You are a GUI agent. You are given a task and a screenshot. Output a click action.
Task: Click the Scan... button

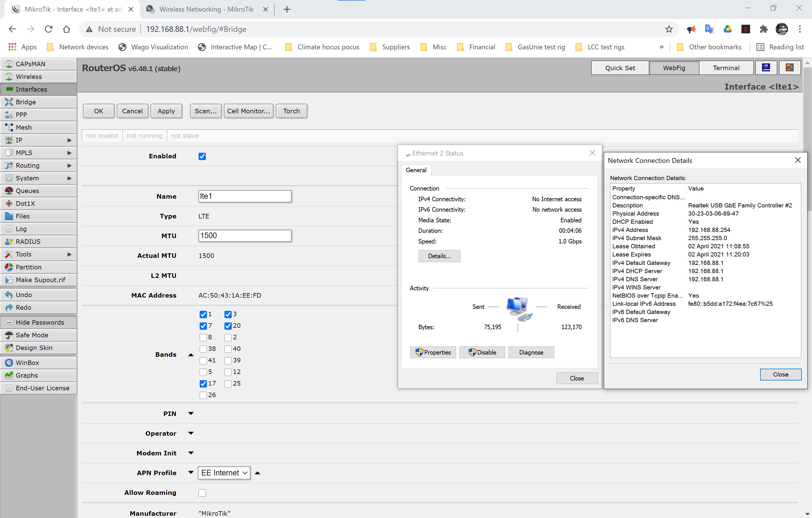tap(206, 111)
